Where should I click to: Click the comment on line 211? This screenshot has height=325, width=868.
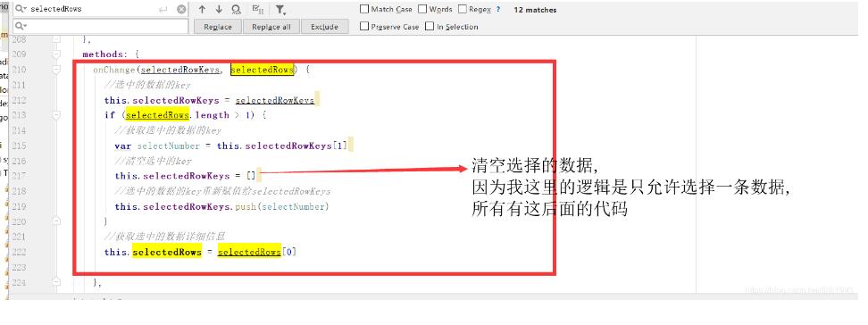[148, 85]
